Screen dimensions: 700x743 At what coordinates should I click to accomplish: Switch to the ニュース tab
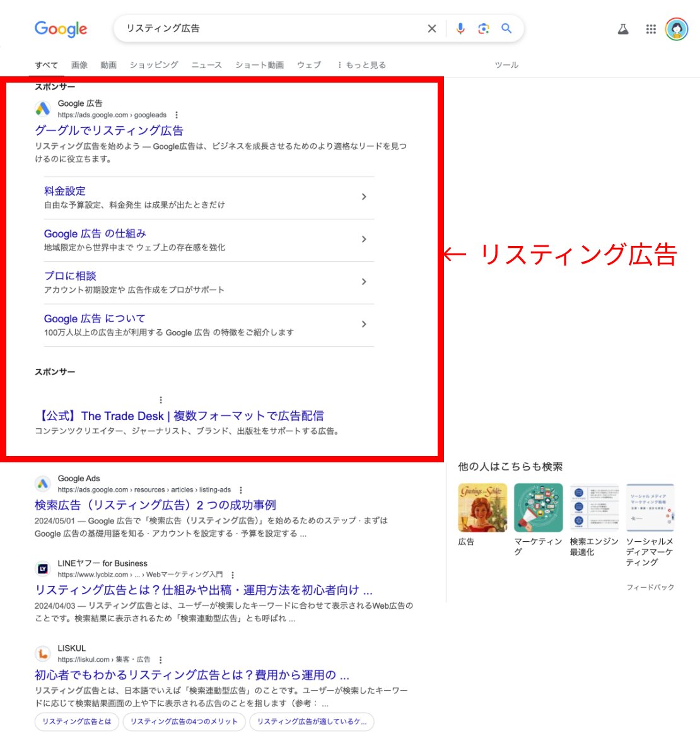coord(207,65)
